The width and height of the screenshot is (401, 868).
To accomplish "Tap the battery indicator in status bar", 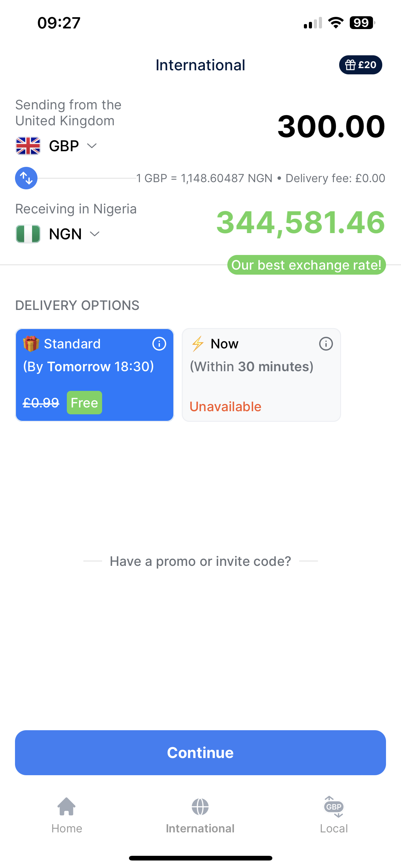I will (x=362, y=23).
